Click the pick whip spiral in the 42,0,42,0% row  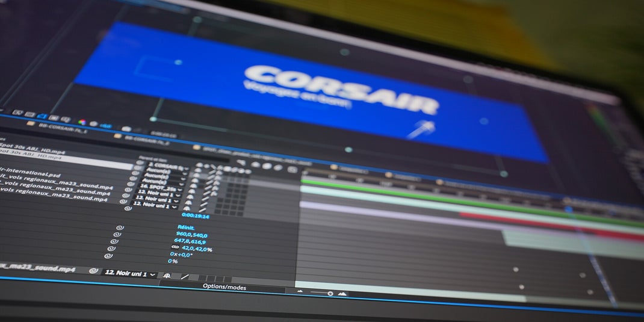(x=111, y=249)
